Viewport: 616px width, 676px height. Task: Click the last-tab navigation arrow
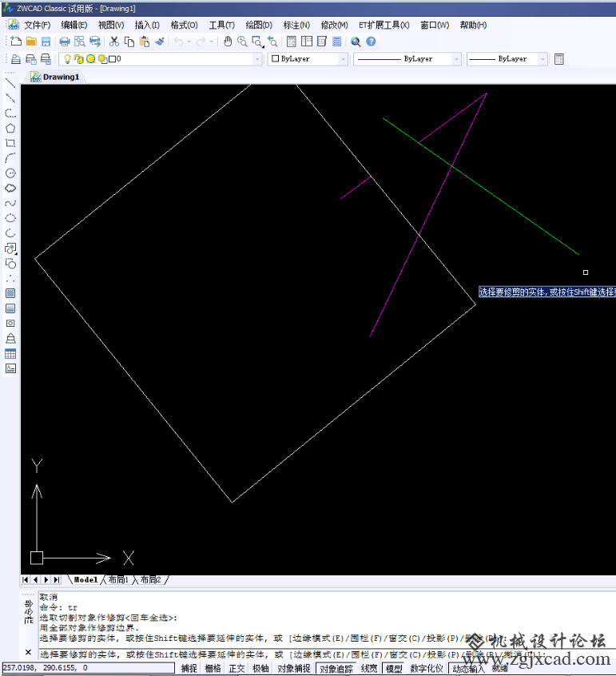click(57, 580)
